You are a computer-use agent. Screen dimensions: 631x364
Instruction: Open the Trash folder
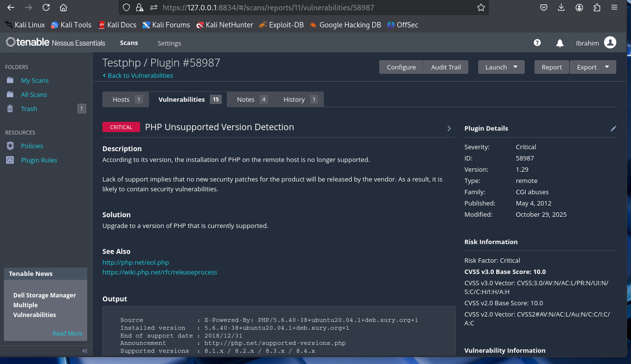29,109
